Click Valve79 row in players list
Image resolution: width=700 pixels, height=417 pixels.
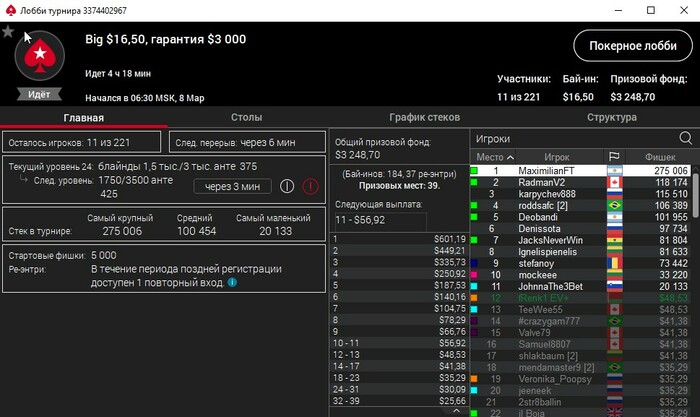(x=579, y=333)
